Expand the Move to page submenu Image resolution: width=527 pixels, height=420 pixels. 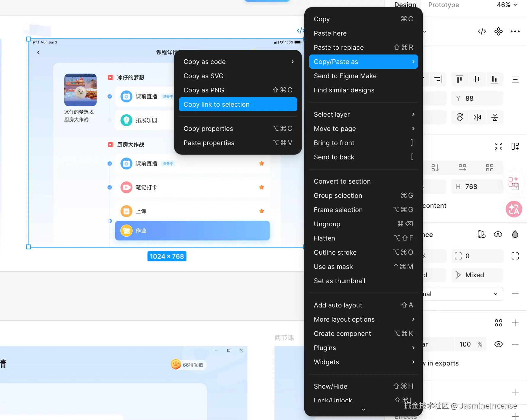(413, 129)
